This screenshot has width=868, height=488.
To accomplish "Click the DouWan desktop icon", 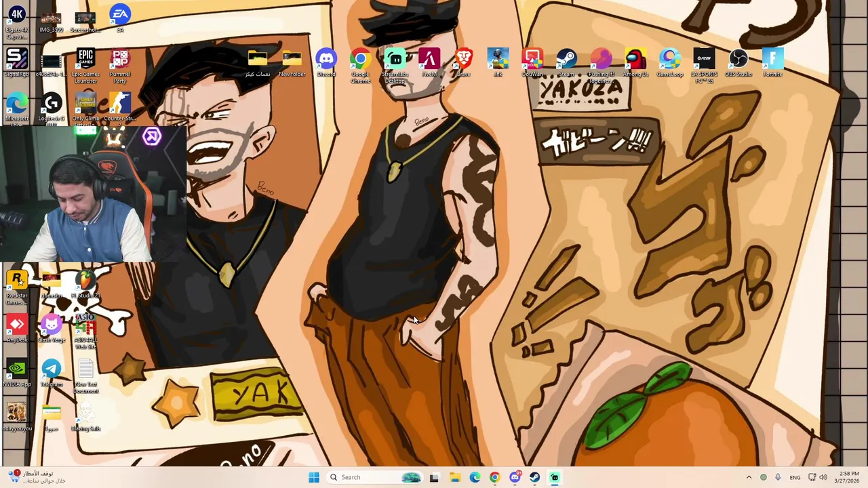I will [532, 63].
